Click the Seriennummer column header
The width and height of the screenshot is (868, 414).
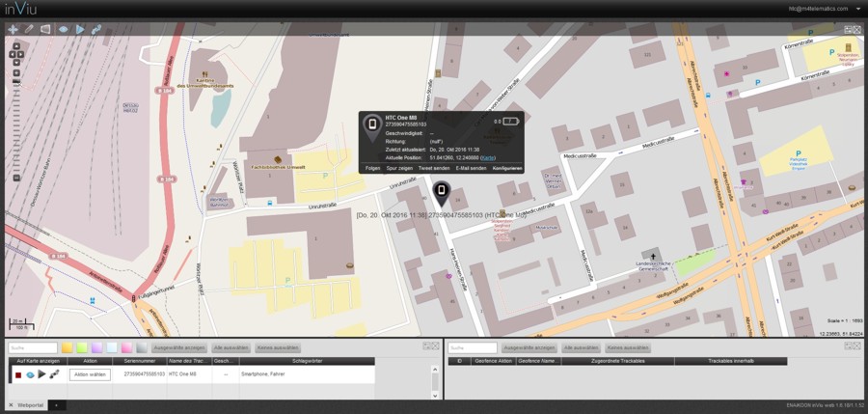coord(140,361)
